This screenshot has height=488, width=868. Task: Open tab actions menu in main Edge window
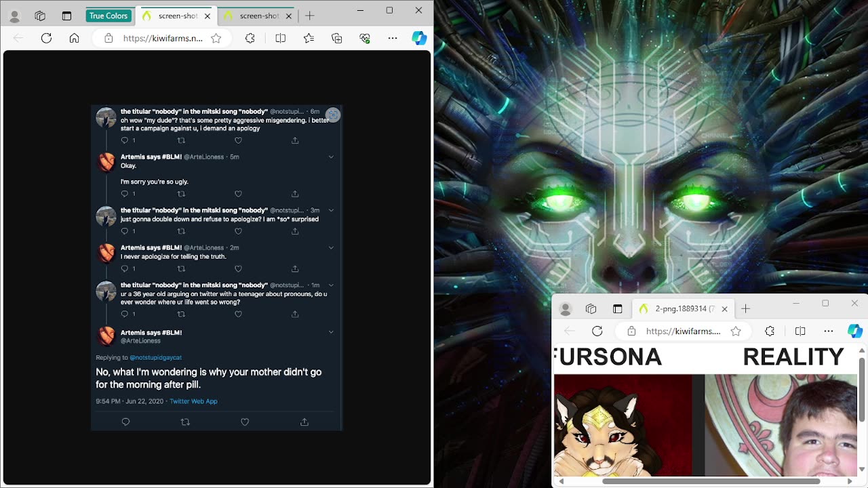pyautogui.click(x=66, y=16)
